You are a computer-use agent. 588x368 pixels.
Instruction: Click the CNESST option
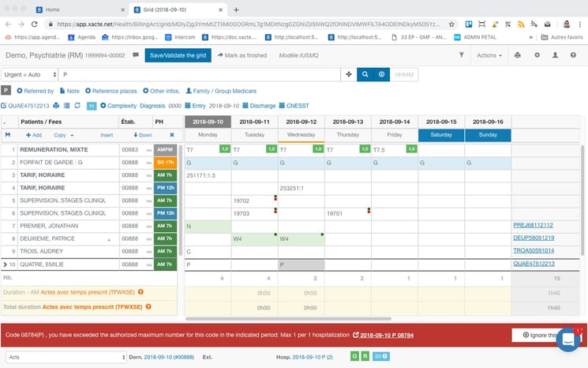point(294,106)
